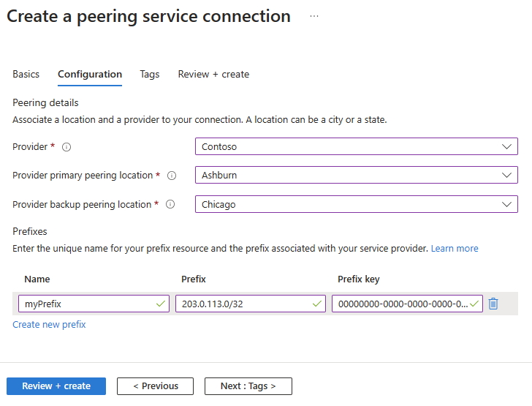
Task: Open the Review + create tab
Action: 213,75
